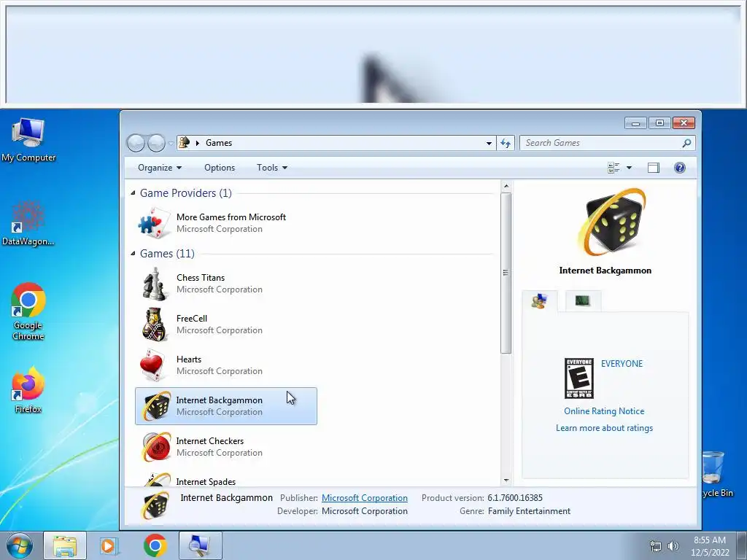This screenshot has width=747, height=560.
Task: Maximize the Games window
Action: pos(659,123)
